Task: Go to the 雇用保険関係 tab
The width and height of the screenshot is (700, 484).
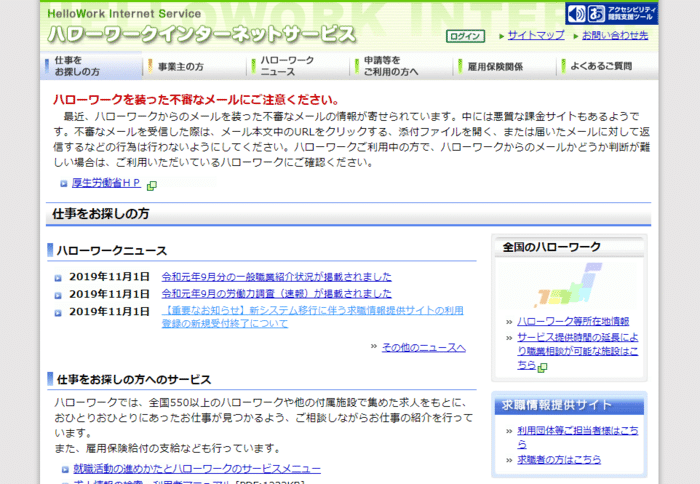Action: point(495,67)
